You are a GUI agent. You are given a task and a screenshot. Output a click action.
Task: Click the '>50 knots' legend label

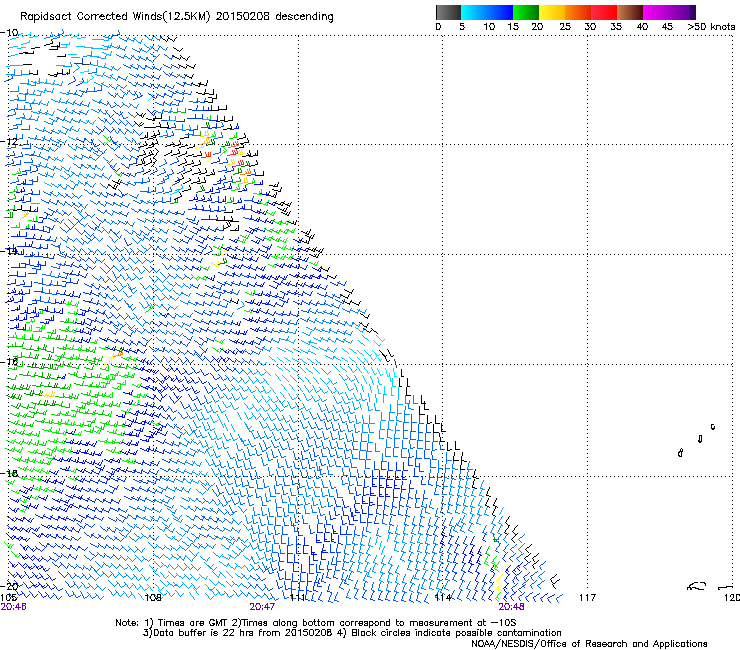coord(711,27)
